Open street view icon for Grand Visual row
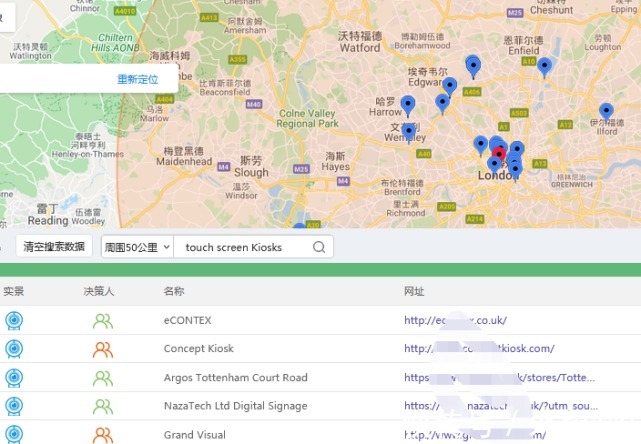 (x=14, y=435)
